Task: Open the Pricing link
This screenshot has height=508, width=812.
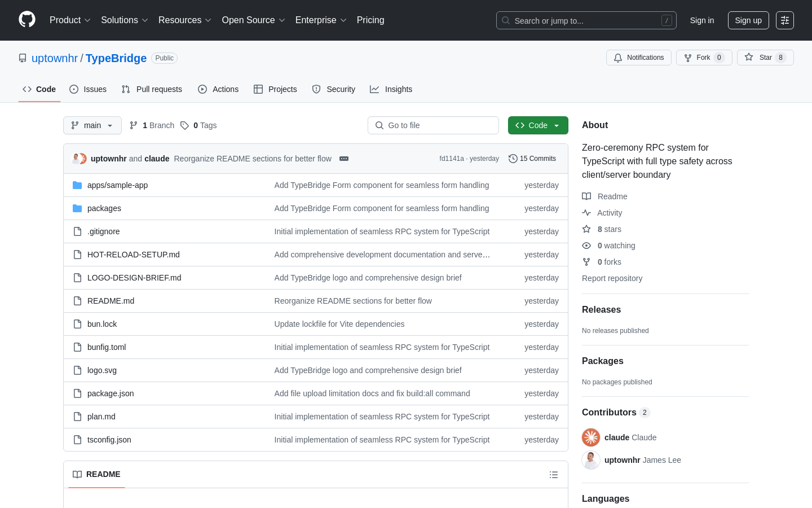Action: 370,20
